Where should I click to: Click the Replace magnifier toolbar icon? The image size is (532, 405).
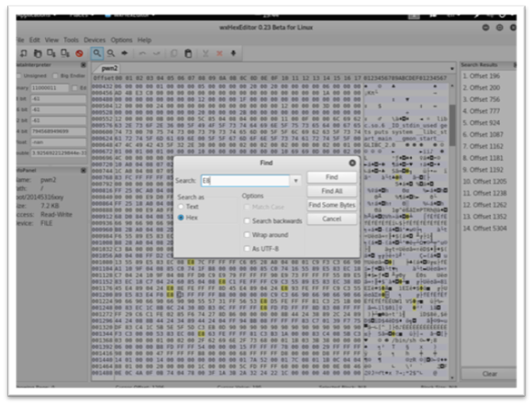tap(111, 53)
